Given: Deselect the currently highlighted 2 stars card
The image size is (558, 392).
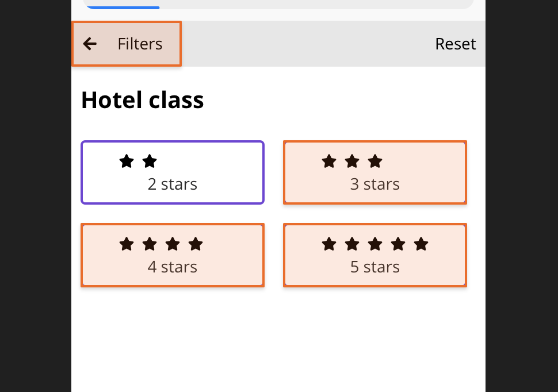Looking at the screenshot, I should pos(172,172).
